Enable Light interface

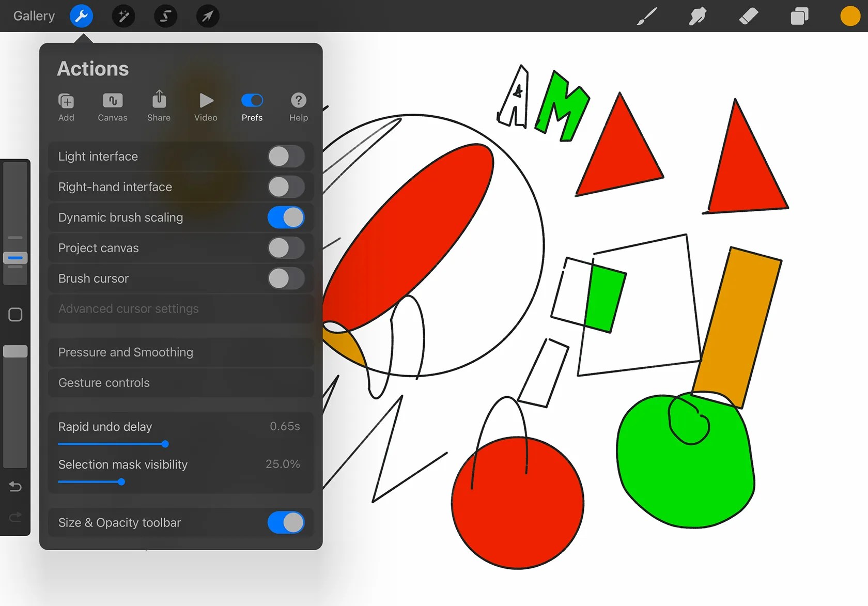(x=286, y=157)
